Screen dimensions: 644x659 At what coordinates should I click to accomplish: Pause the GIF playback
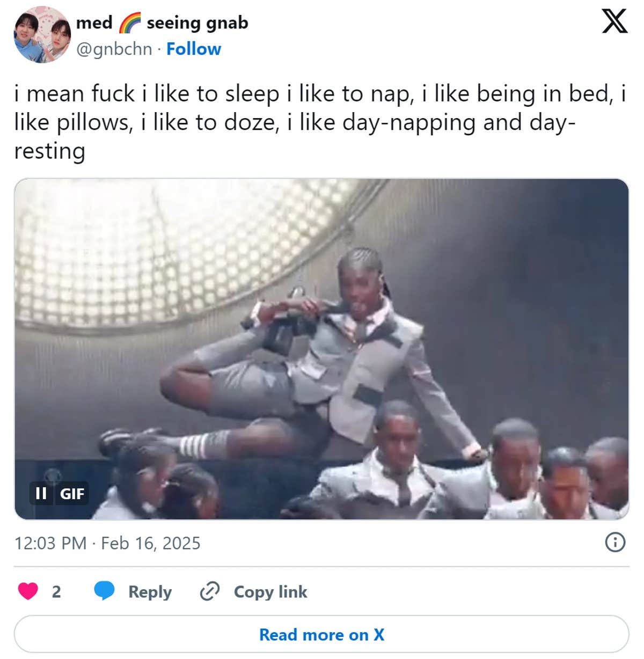(x=41, y=493)
